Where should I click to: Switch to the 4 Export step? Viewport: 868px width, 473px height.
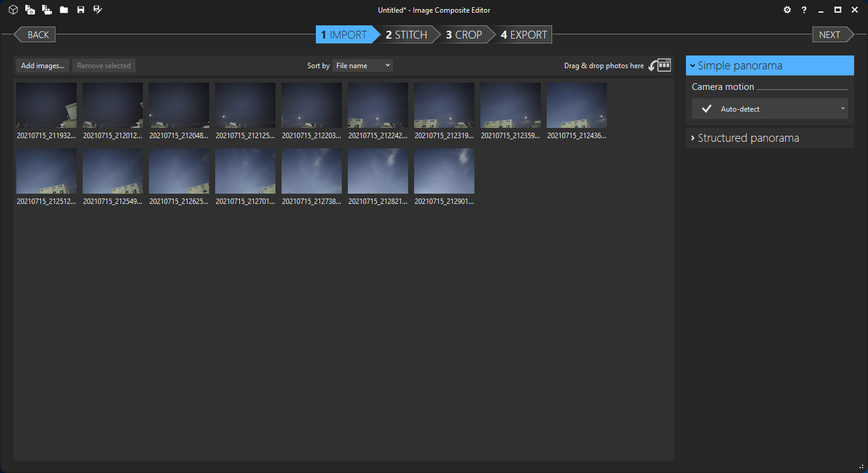[524, 34]
